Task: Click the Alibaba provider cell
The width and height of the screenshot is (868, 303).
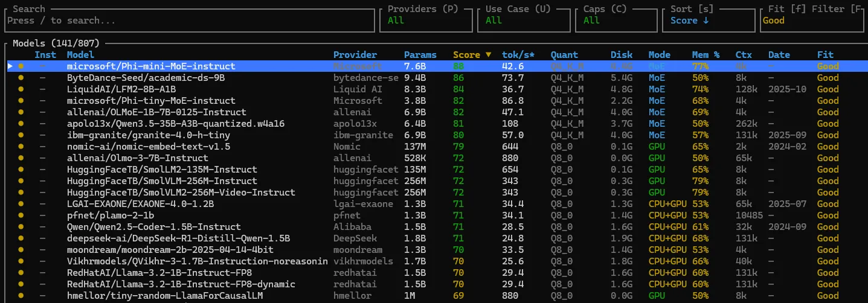Action: point(352,227)
